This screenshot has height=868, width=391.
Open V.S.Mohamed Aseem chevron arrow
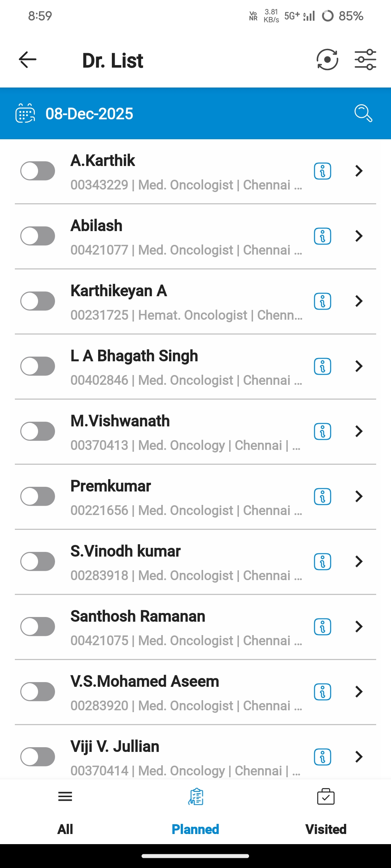359,692
